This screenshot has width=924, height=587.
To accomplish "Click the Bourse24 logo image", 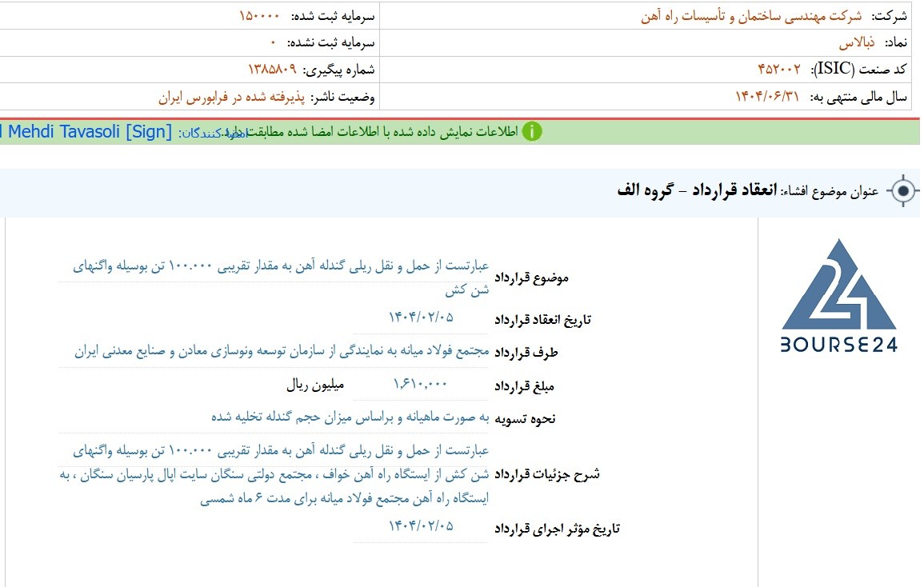I will [838, 296].
